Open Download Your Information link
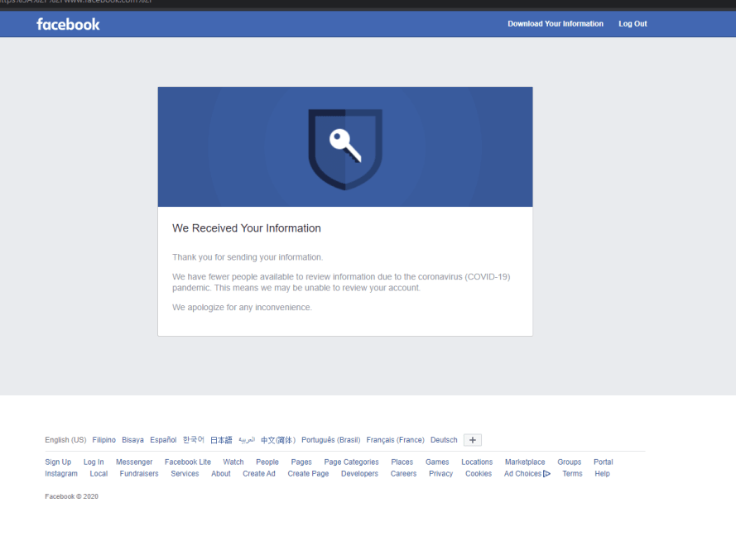This screenshot has height=560, width=736. tap(556, 23)
